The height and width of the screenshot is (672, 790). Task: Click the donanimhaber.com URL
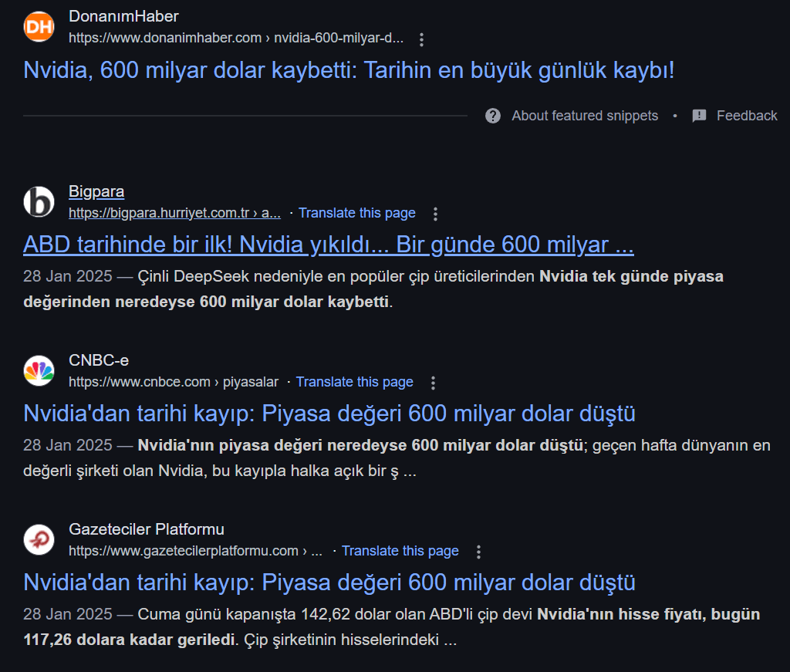(x=236, y=38)
